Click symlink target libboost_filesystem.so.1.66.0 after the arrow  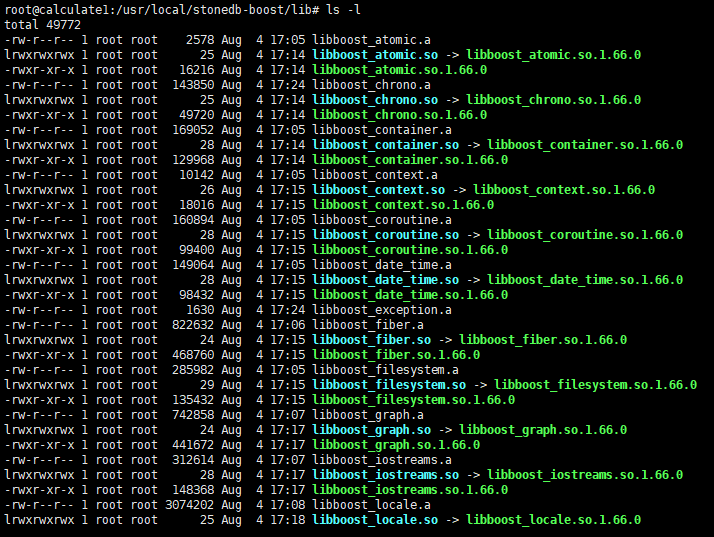point(595,385)
